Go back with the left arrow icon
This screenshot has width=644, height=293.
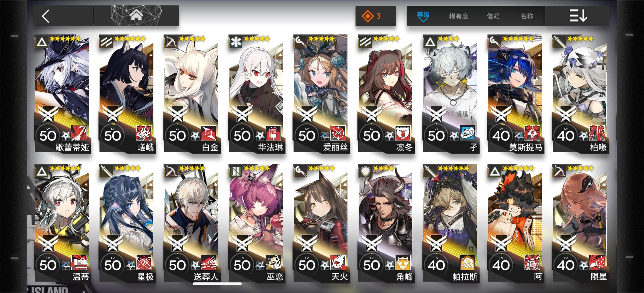[x=46, y=16]
